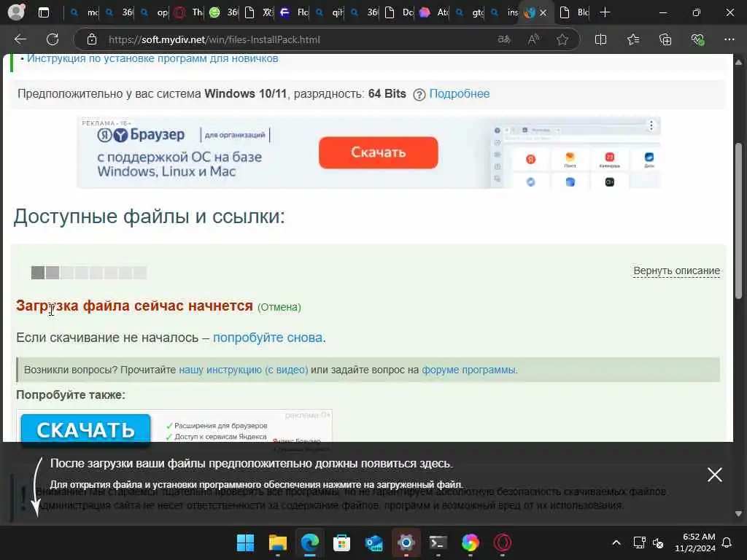Click the scrollbar down arrow
Image resolution: width=747 pixels, height=560 pixels.
tap(738, 513)
